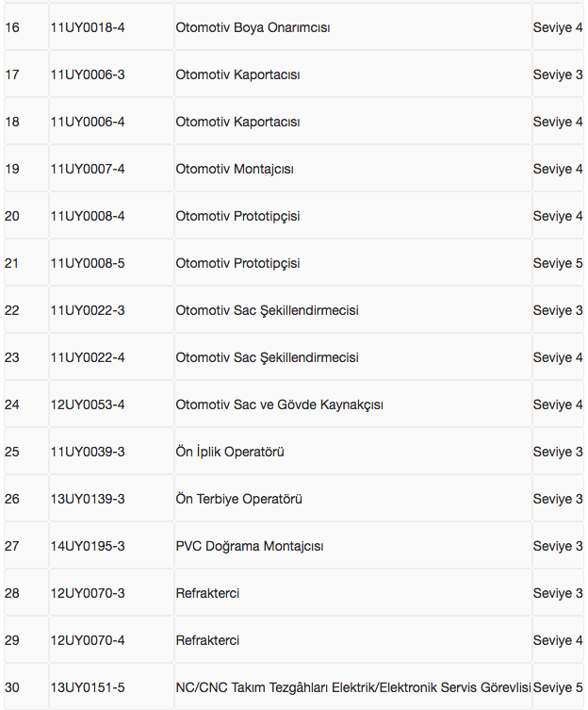Select row number 25 cell
588x710 pixels.
click(12, 452)
